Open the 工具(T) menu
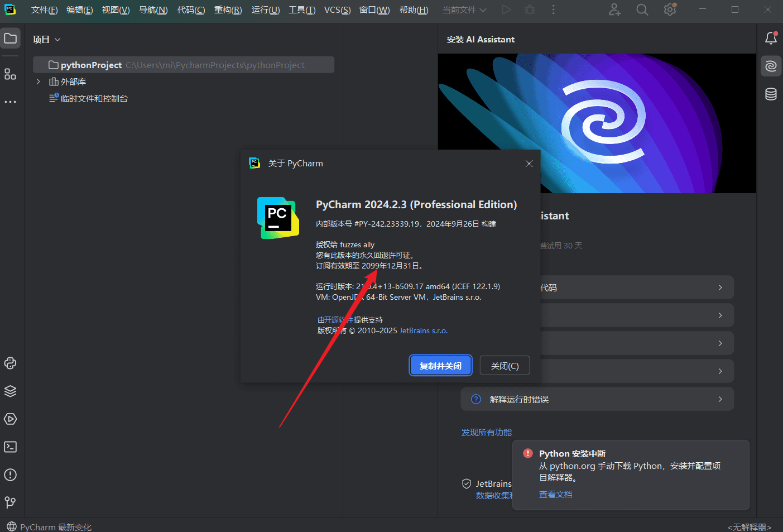The image size is (783, 532). [x=302, y=10]
